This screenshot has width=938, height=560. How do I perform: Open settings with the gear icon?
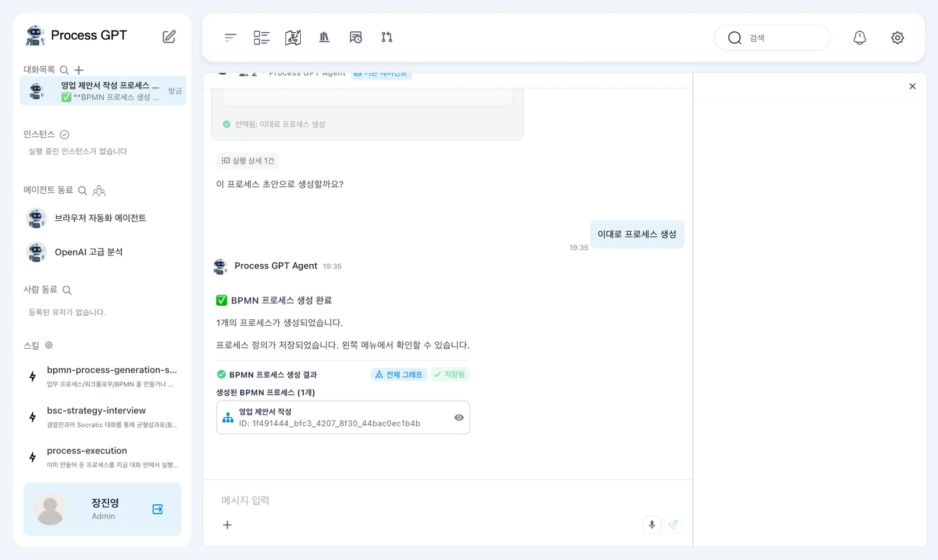(x=898, y=37)
